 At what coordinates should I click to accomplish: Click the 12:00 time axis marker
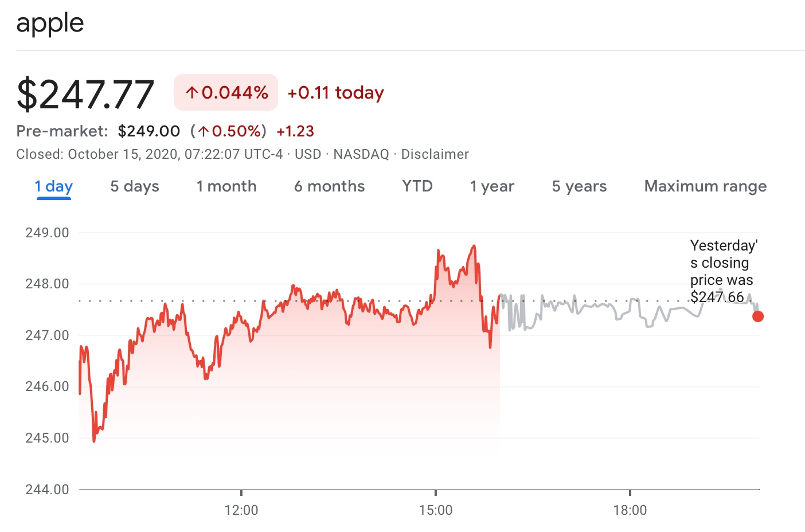point(241,510)
